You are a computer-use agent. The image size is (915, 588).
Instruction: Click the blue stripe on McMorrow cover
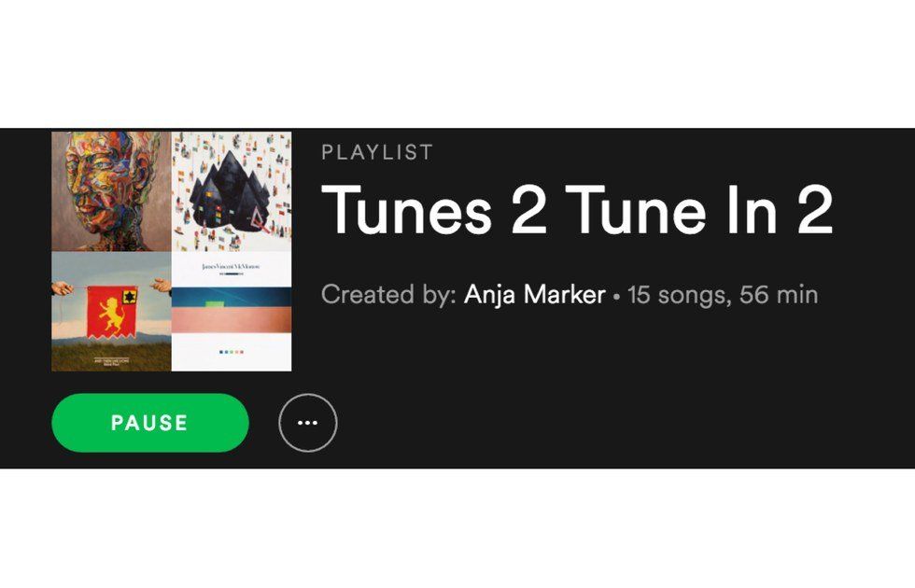coord(232,297)
